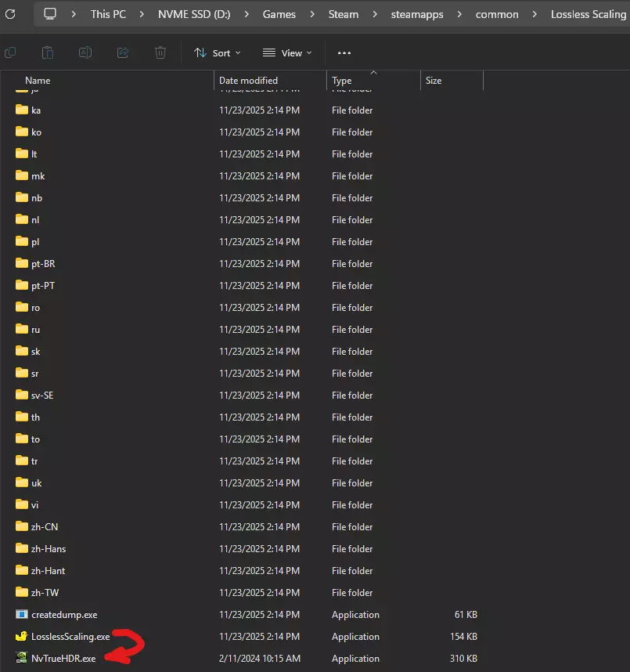Image resolution: width=630 pixels, height=672 pixels.
Task: Sort by Size column header
Action: (434, 80)
